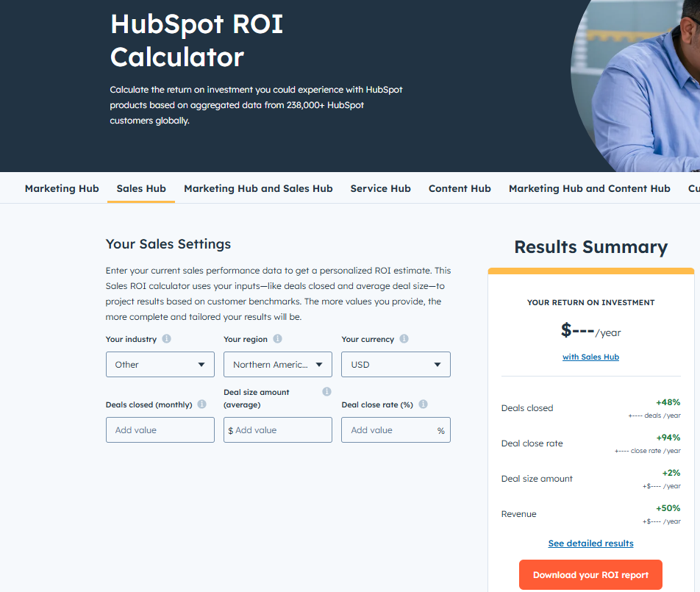Click info icon next to Deal close rate

point(423,404)
